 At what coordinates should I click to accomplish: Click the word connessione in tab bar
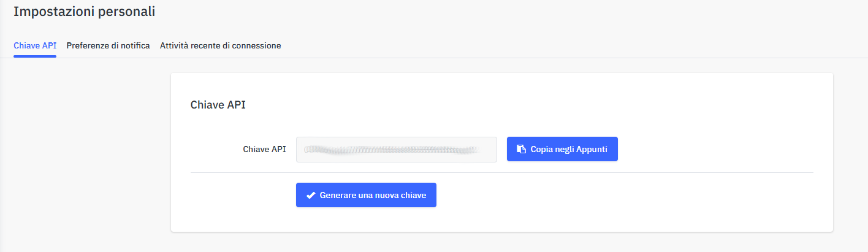coord(256,46)
